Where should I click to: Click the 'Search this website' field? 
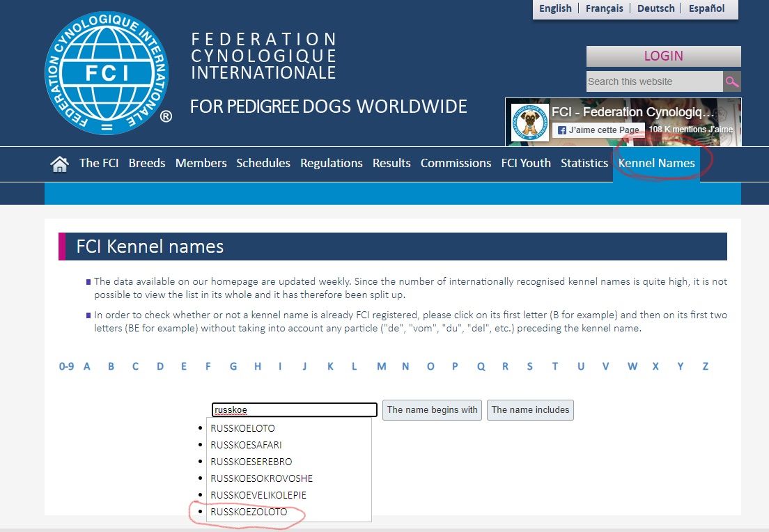point(654,81)
